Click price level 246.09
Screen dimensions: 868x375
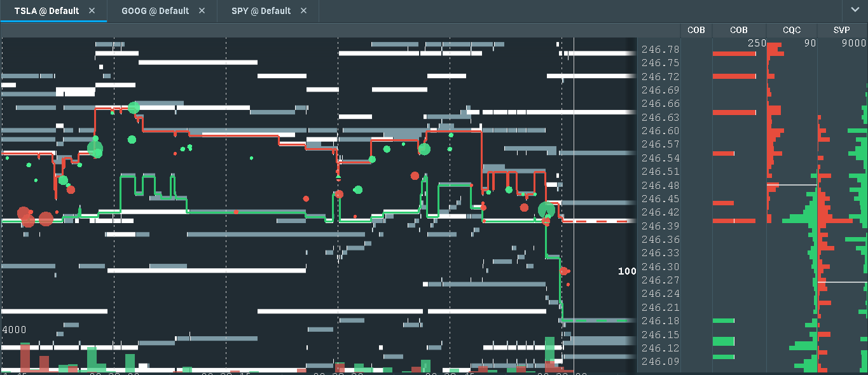[660, 362]
